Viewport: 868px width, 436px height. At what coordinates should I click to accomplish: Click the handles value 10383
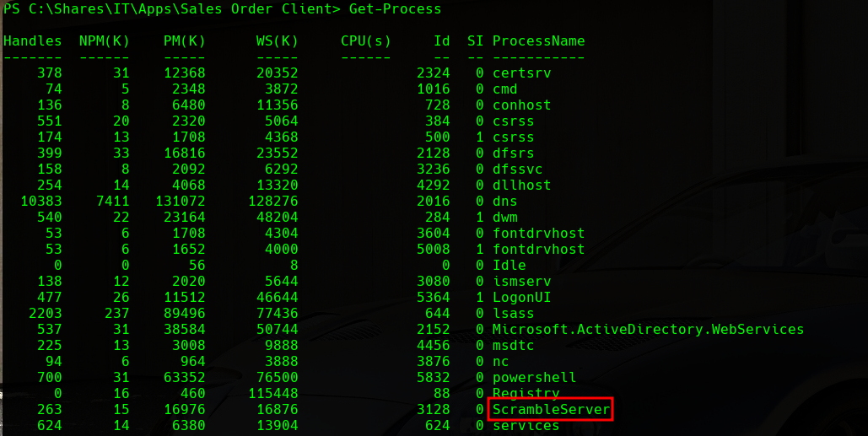[x=40, y=202]
